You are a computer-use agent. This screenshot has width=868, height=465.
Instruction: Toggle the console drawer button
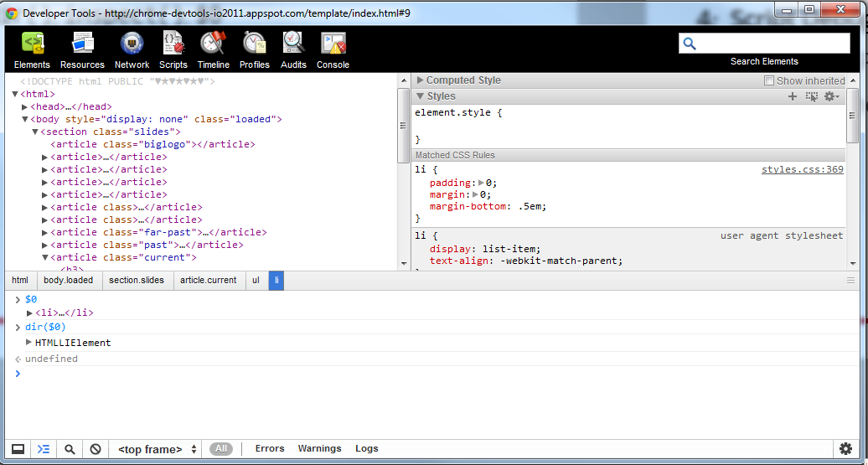pos(44,449)
